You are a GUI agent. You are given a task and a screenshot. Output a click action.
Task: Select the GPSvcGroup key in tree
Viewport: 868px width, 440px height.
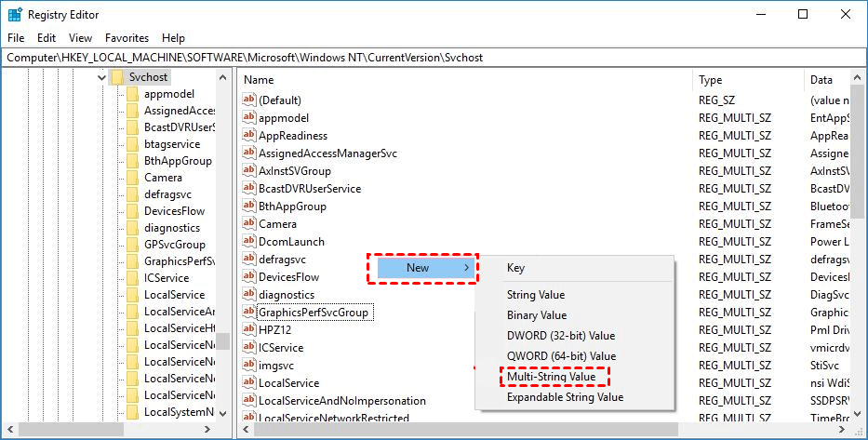pyautogui.click(x=174, y=245)
